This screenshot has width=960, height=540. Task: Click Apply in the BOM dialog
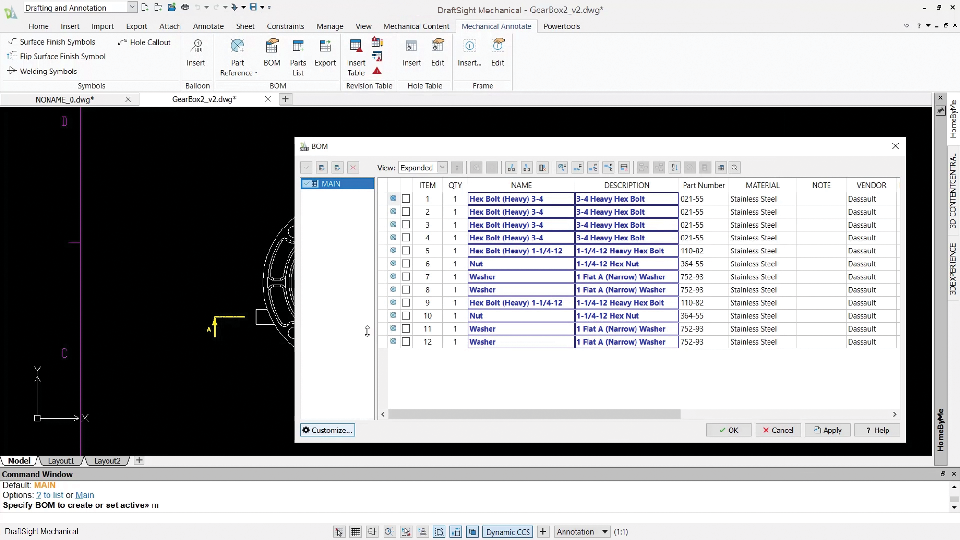(x=829, y=430)
